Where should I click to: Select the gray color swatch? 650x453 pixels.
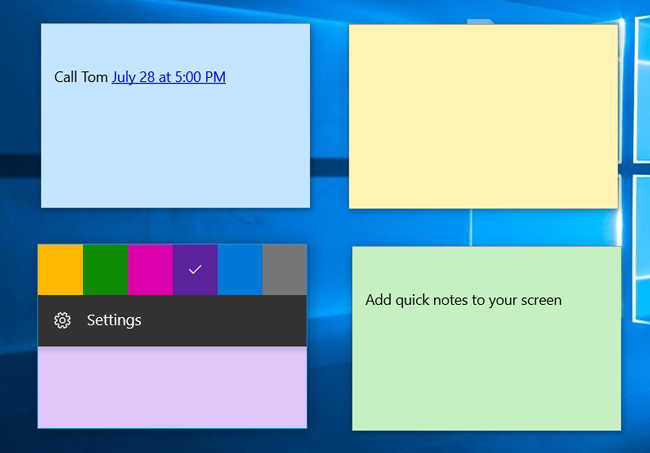(x=284, y=270)
